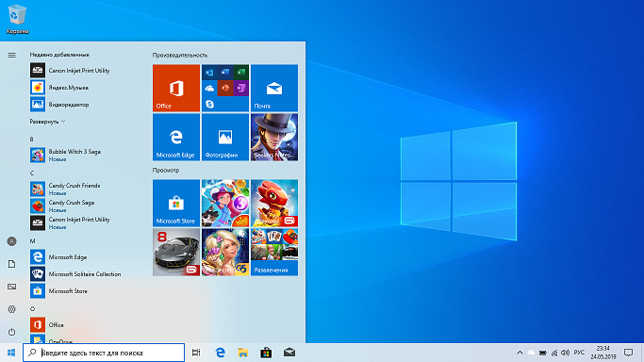Open the Фотографии tile
This screenshot has height=362, width=644.
click(225, 137)
